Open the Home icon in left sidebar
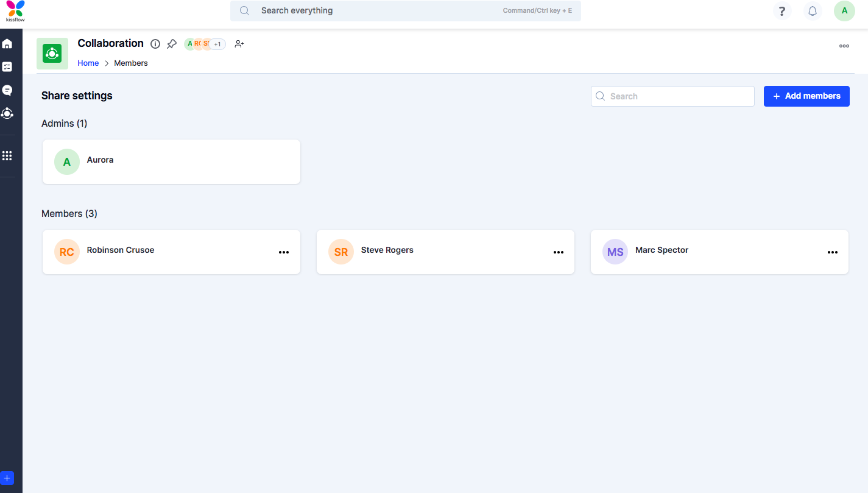This screenshot has width=868, height=493. click(x=7, y=44)
